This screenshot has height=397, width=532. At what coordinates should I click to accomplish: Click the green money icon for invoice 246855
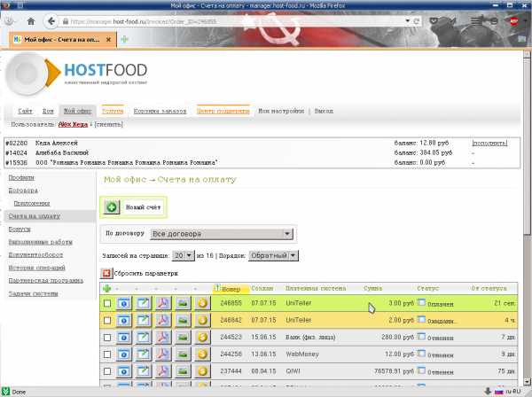[183, 304]
